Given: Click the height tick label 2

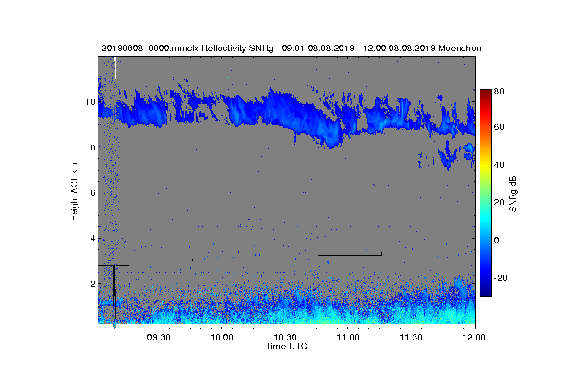Looking at the screenshot, I should click(92, 284).
